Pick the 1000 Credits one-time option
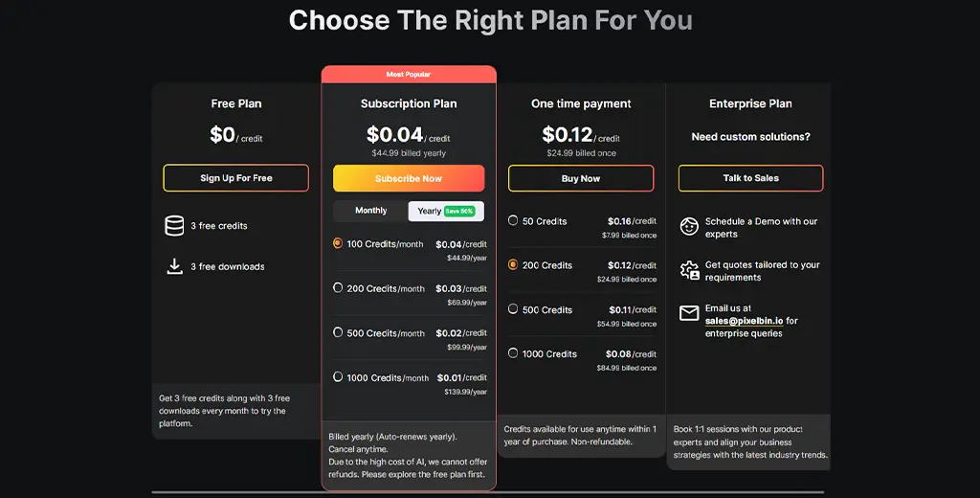Viewport: 980px width, 498px height. 513,353
